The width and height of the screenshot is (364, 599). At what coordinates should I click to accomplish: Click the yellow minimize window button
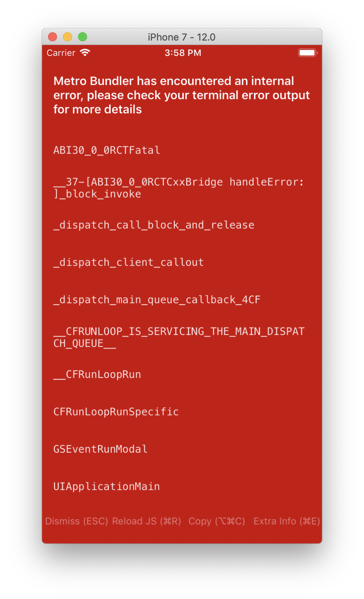coord(68,37)
